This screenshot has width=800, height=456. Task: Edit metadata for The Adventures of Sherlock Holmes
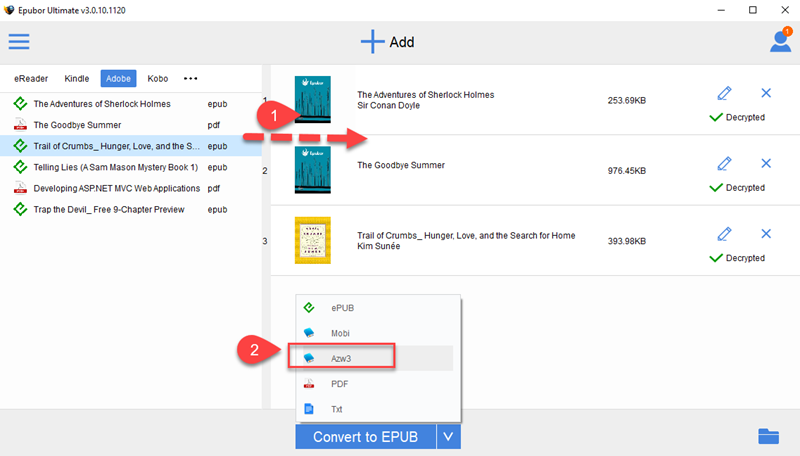(724, 93)
